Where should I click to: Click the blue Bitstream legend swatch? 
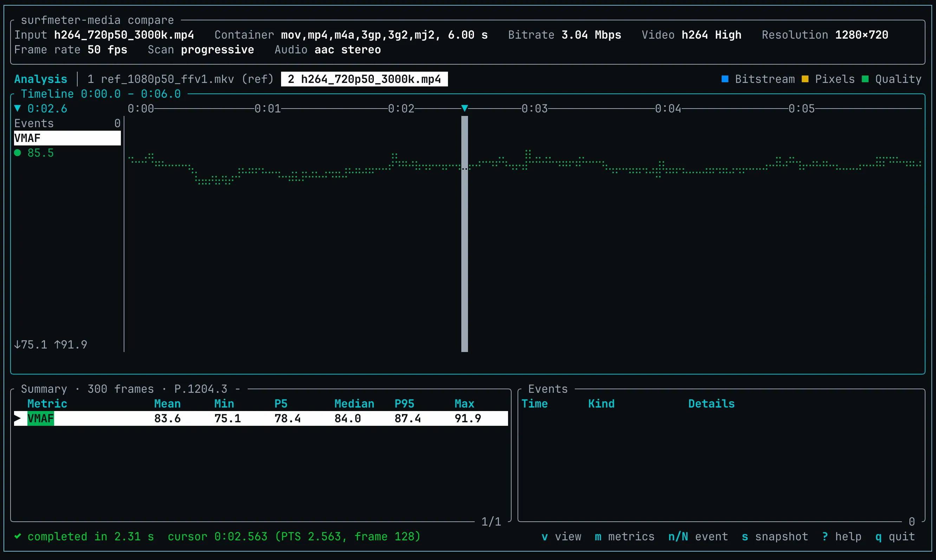click(x=724, y=79)
